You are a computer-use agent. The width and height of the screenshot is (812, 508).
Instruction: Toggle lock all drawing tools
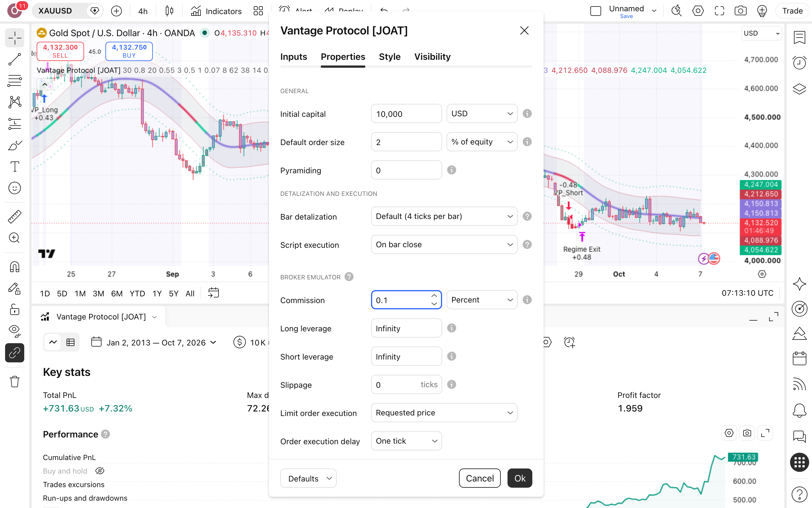click(15, 309)
